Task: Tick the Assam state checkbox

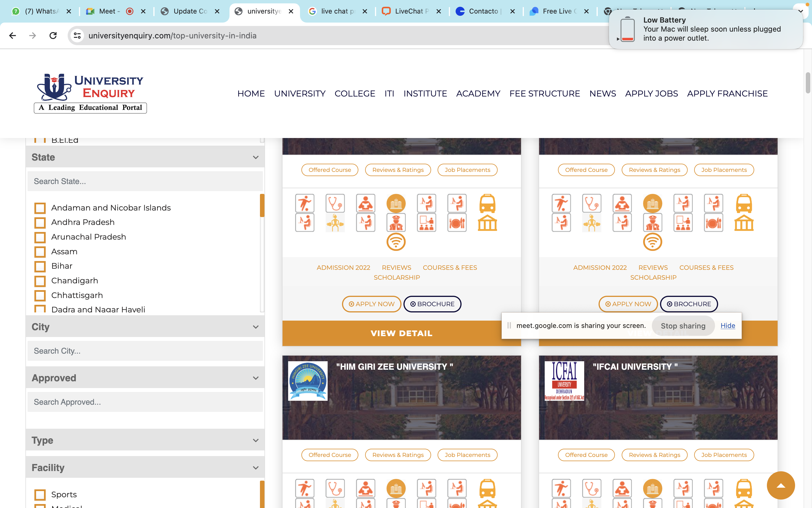Action: coord(40,252)
